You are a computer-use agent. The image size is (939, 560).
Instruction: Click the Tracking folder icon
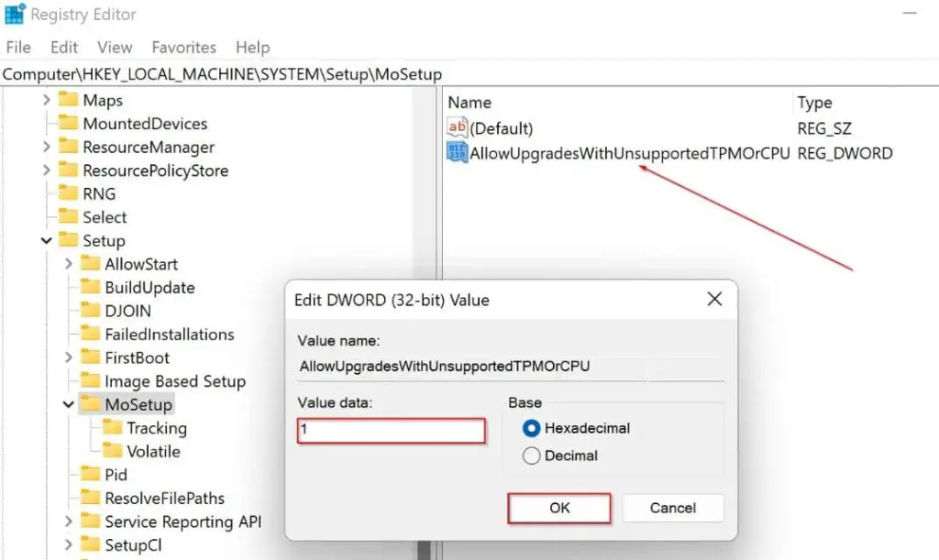pyautogui.click(x=112, y=428)
